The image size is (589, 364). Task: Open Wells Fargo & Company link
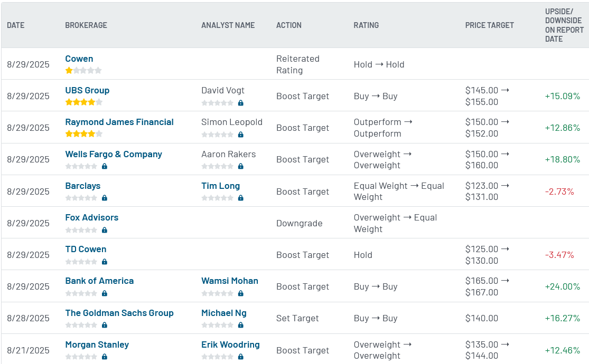point(114,154)
